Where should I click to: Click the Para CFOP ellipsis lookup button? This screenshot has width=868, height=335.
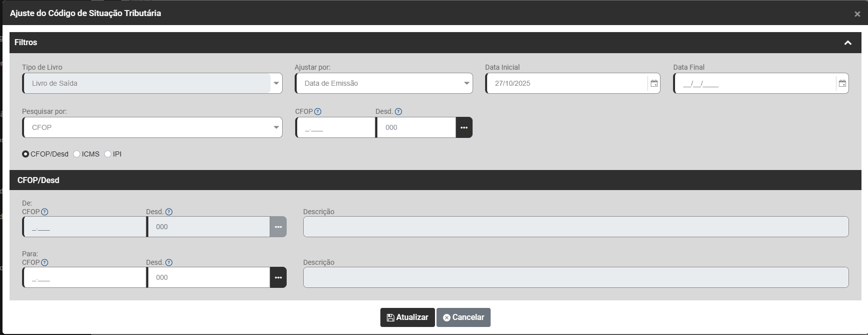click(278, 277)
